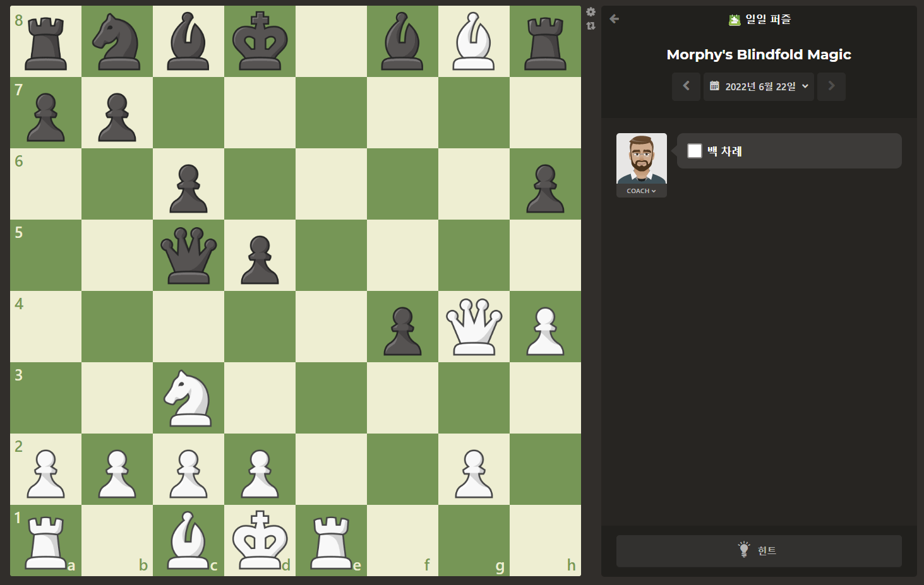Click the black queen on c5
Viewport: 924px width, 585px height.
click(188, 255)
